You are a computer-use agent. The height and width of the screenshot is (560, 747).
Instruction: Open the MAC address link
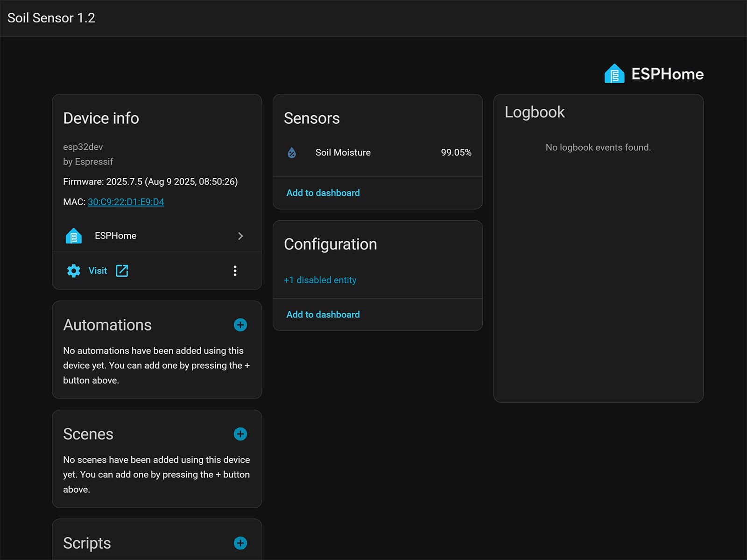click(126, 202)
